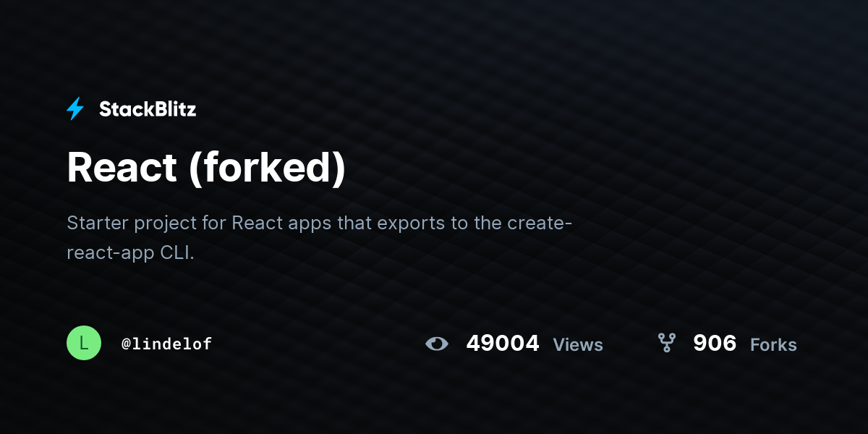
Task: Click the @lindelof username
Action: (167, 344)
